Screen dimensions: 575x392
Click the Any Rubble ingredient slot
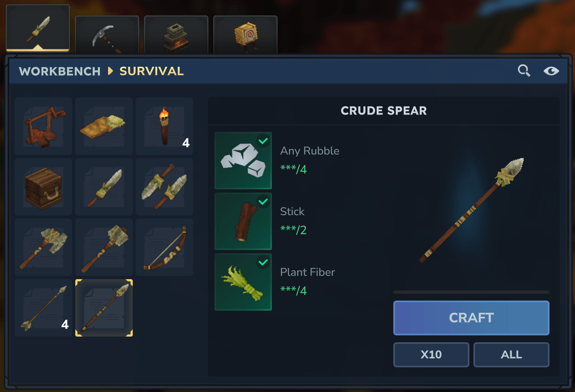243,161
